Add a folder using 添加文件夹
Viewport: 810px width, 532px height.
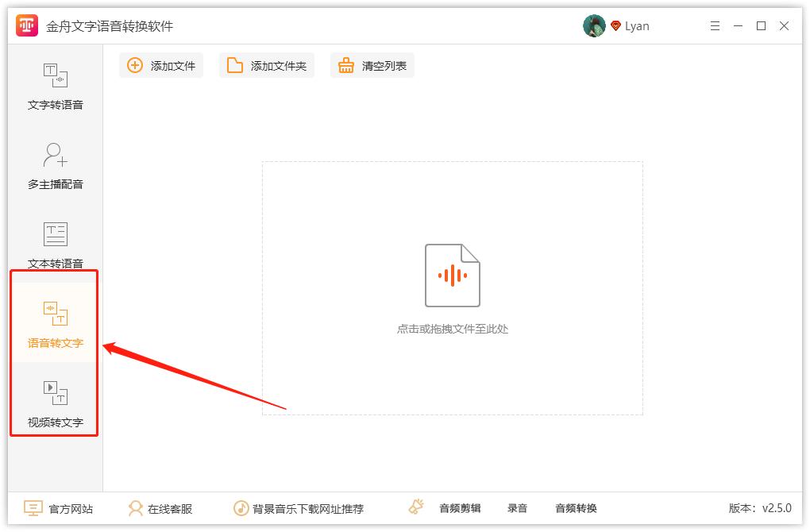266,65
